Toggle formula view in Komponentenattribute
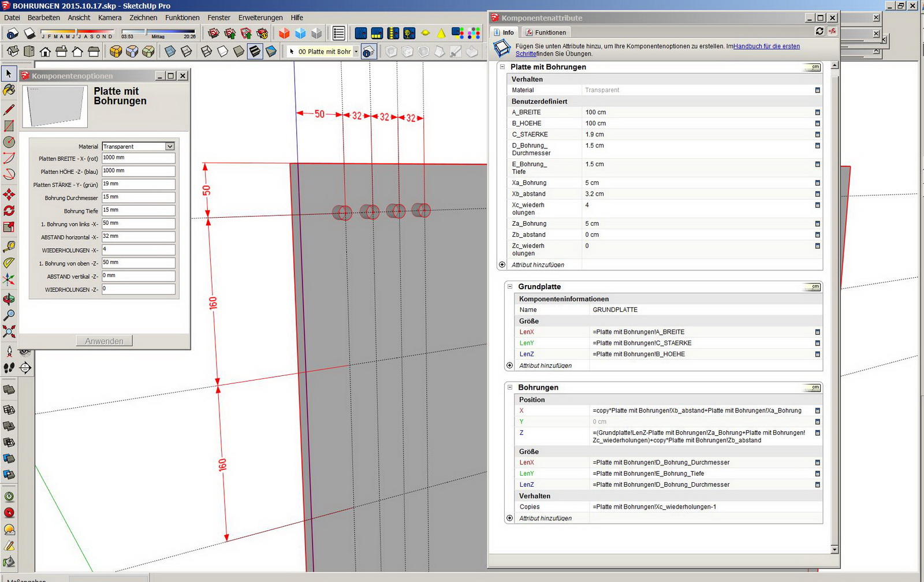 coord(832,31)
